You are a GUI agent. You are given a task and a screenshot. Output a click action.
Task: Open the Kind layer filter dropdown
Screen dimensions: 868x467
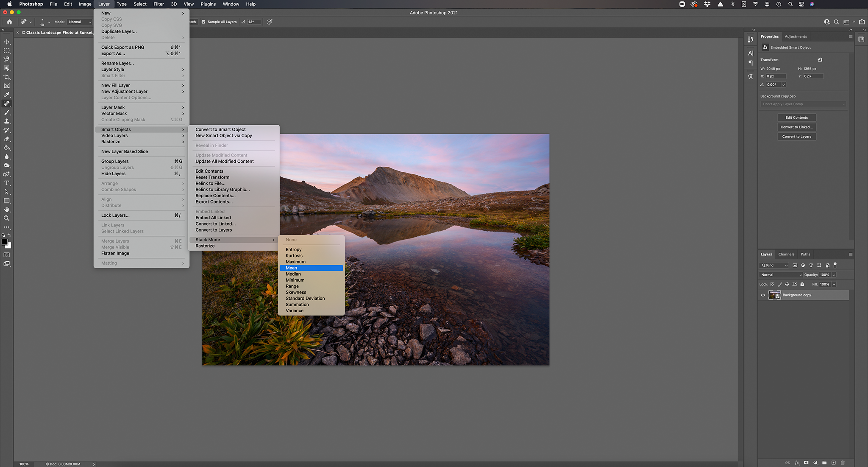774,266
